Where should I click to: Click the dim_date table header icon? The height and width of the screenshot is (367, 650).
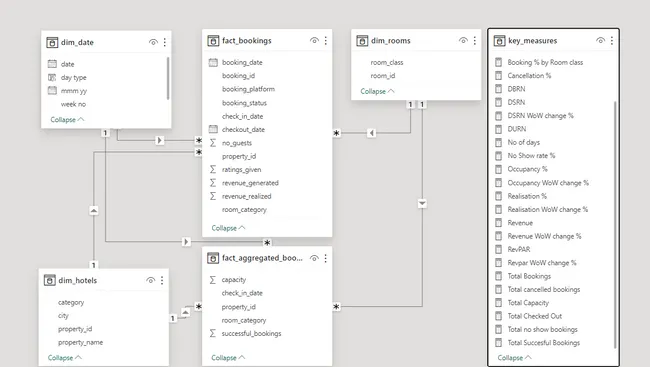point(52,42)
